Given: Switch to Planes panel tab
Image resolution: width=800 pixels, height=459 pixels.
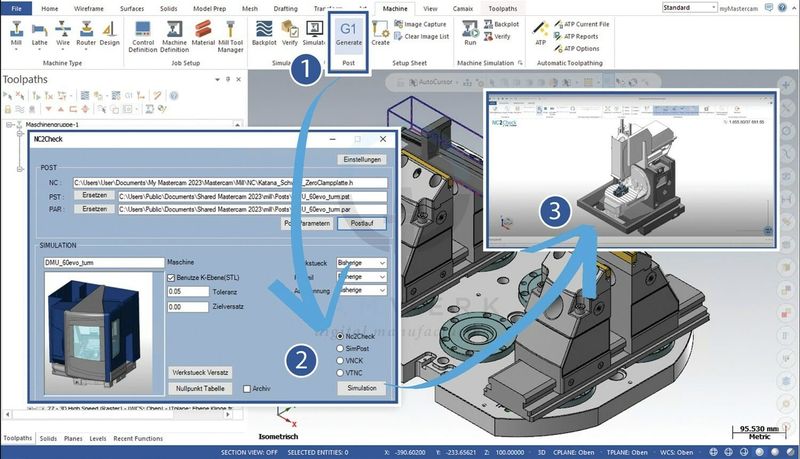Looking at the screenshot, I should pos(73,439).
